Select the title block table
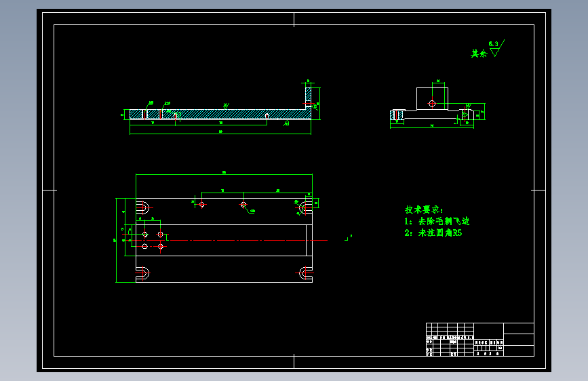This screenshot has width=588, height=381. (x=480, y=340)
